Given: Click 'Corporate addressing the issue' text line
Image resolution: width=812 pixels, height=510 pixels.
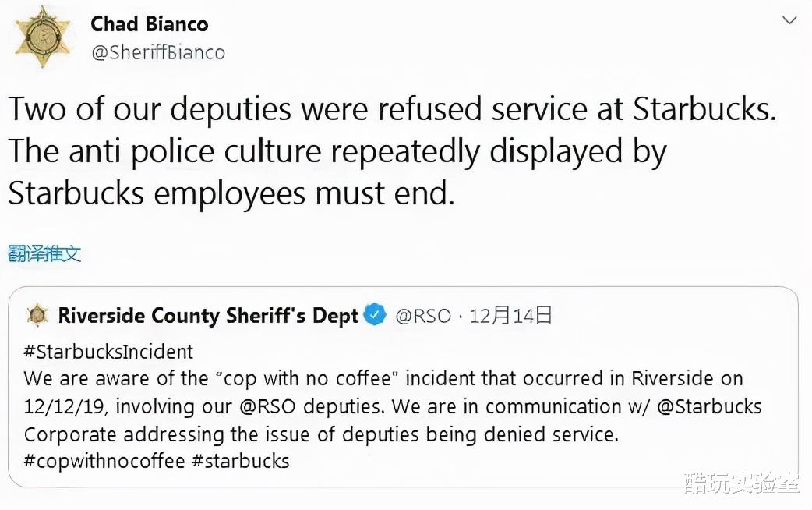Looking at the screenshot, I should [320, 434].
